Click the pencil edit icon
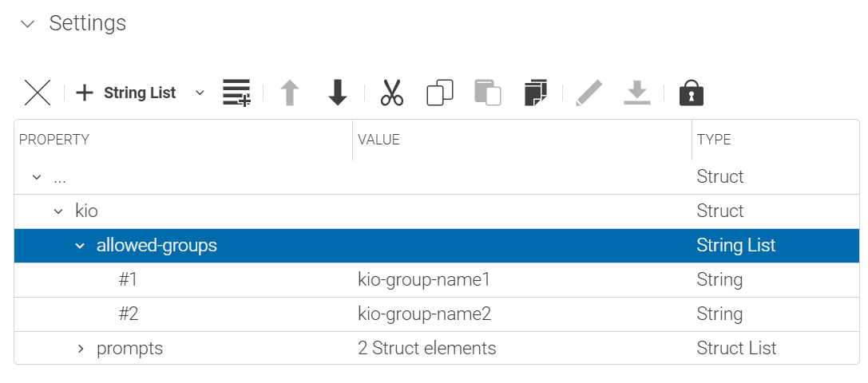The width and height of the screenshot is (868, 383). 589,93
